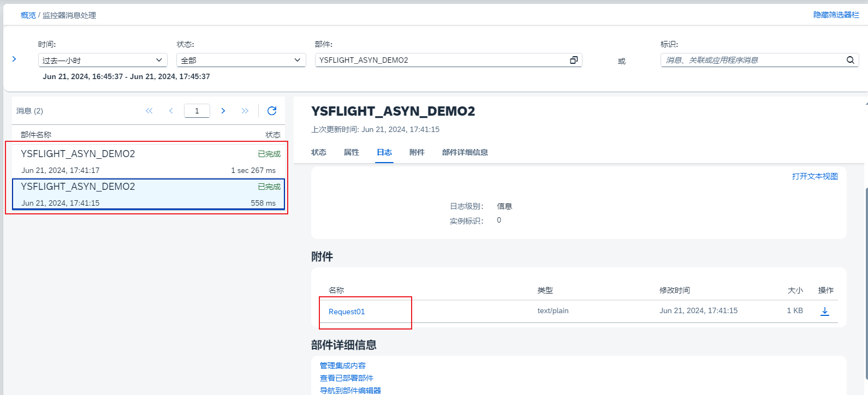Image resolution: width=868 pixels, height=395 pixels.
Task: Switch to the 属性 tab
Action: tap(352, 152)
